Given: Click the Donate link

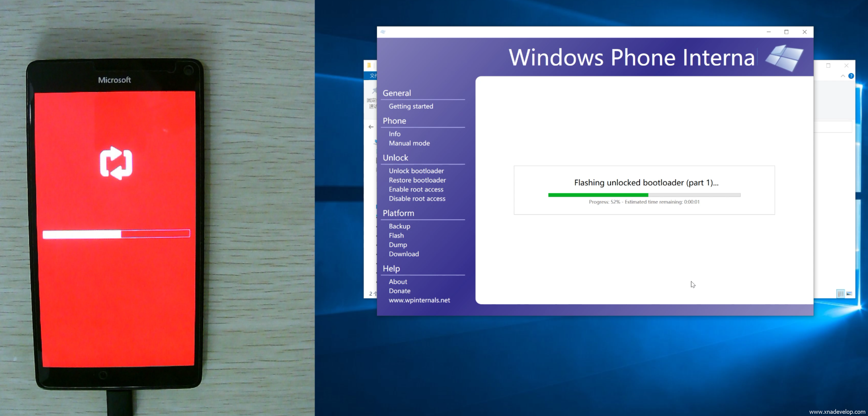Looking at the screenshot, I should click(x=399, y=291).
